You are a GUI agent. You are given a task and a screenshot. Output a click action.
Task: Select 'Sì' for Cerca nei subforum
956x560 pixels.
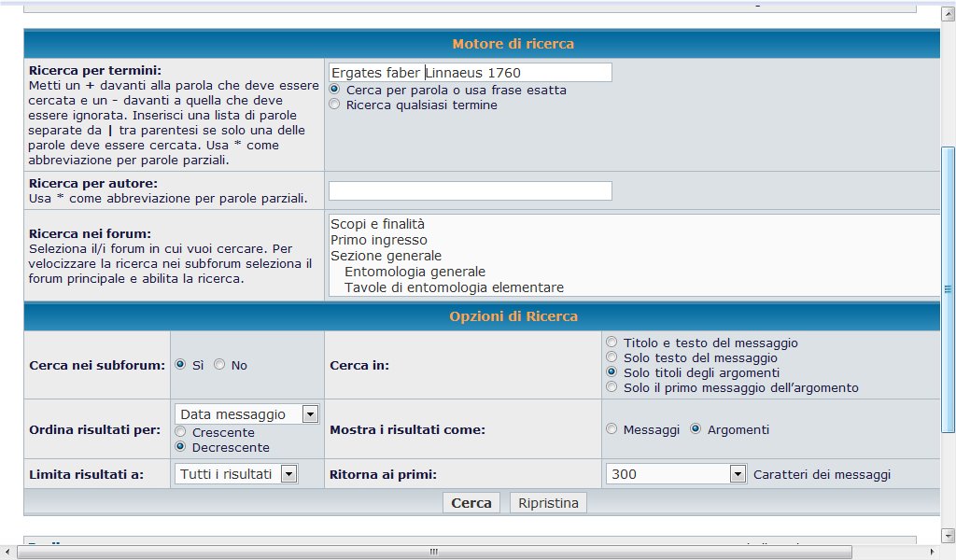[x=180, y=365]
